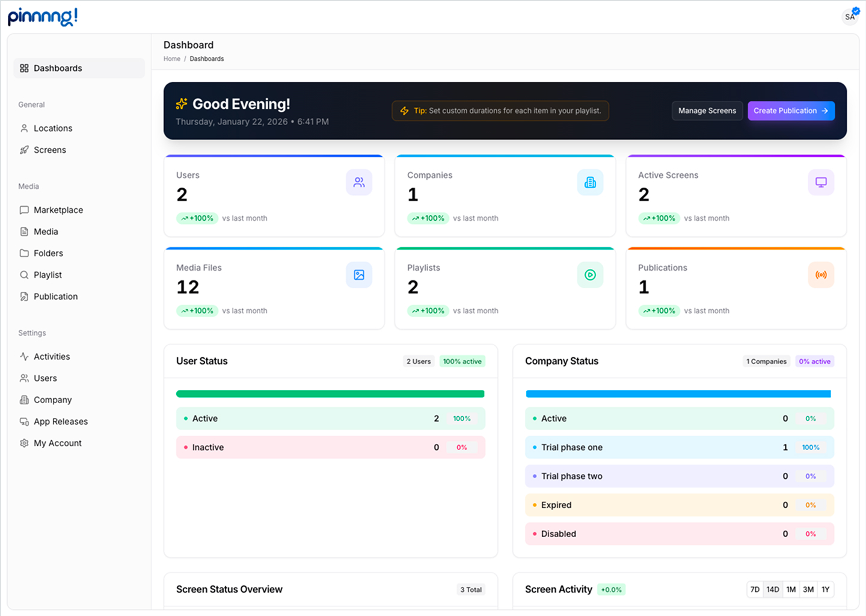The height and width of the screenshot is (616, 866).
Task: Open My Account settings
Action: (x=58, y=443)
